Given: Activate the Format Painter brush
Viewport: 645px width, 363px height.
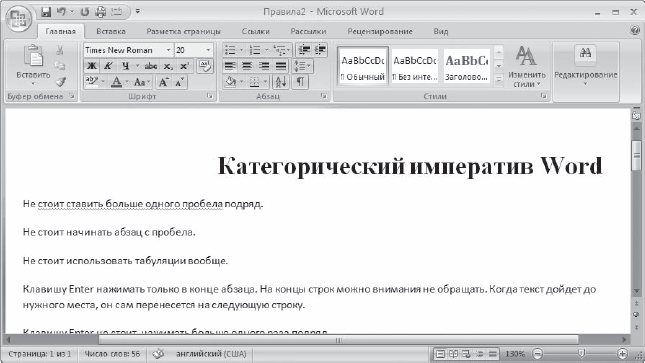Looking at the screenshot, I should pyautogui.click(x=61, y=81).
